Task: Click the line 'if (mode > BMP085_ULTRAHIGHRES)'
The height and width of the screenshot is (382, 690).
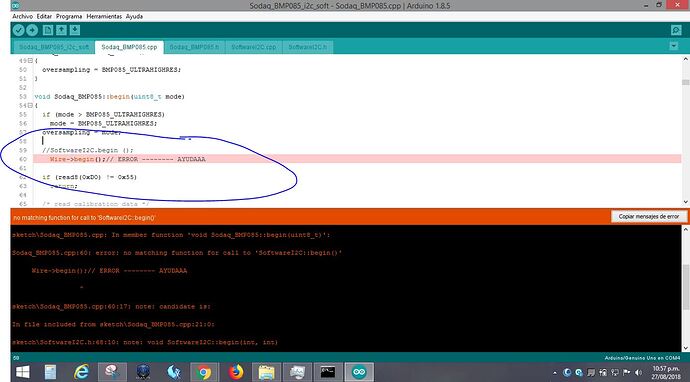Action: click(x=103, y=114)
